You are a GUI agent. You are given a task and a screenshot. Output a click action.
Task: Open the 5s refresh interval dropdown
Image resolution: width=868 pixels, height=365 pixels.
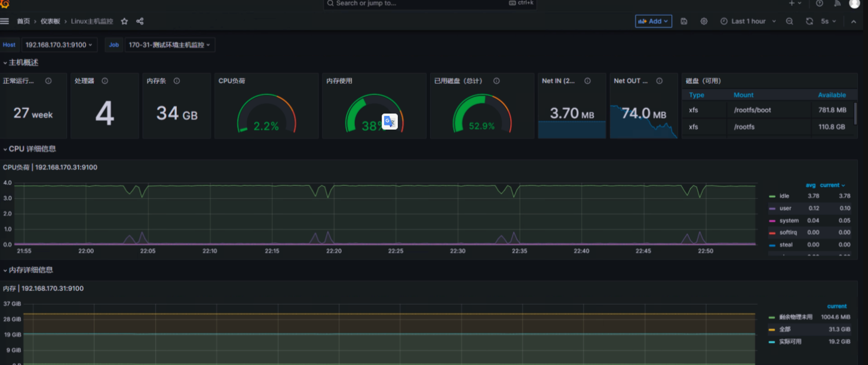click(x=828, y=21)
